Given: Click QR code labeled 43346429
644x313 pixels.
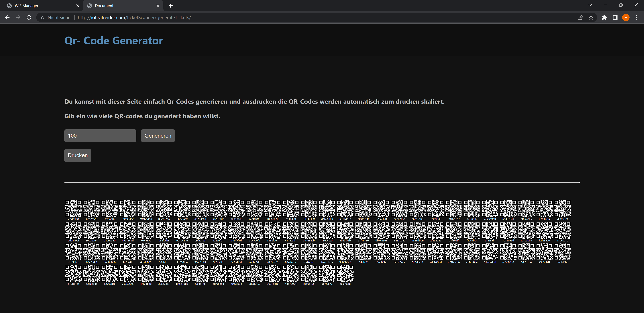Looking at the screenshot, I should [309, 208].
